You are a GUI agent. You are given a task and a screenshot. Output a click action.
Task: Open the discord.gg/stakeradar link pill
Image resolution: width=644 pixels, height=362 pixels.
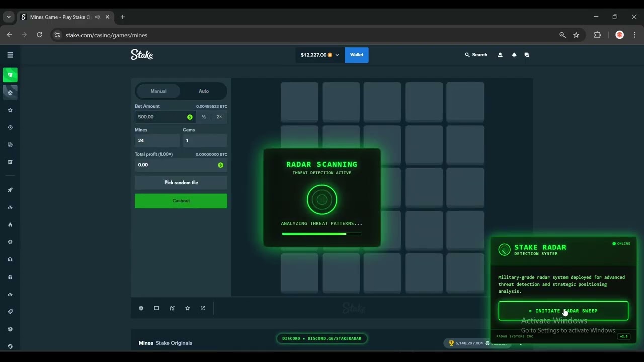click(x=322, y=338)
